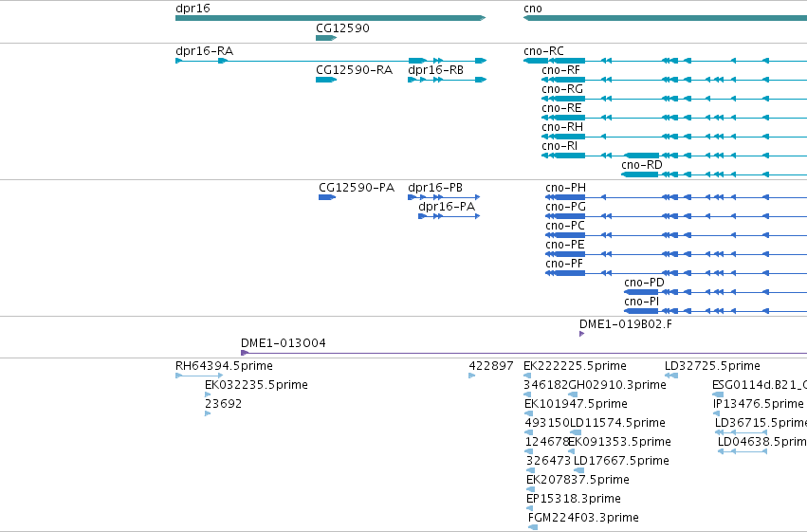Select the dpr16 gene span bar
This screenshot has width=807, height=532.
click(x=330, y=18)
